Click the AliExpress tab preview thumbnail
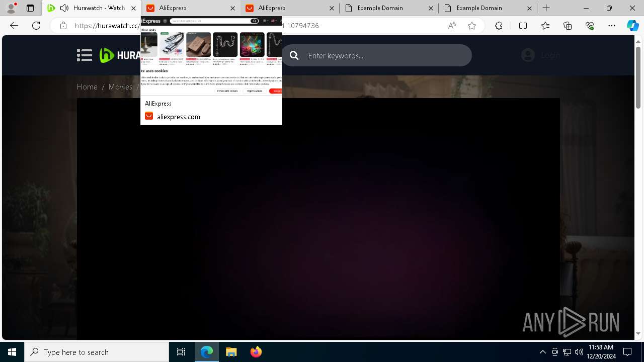This screenshot has height=362, width=644. (x=211, y=56)
